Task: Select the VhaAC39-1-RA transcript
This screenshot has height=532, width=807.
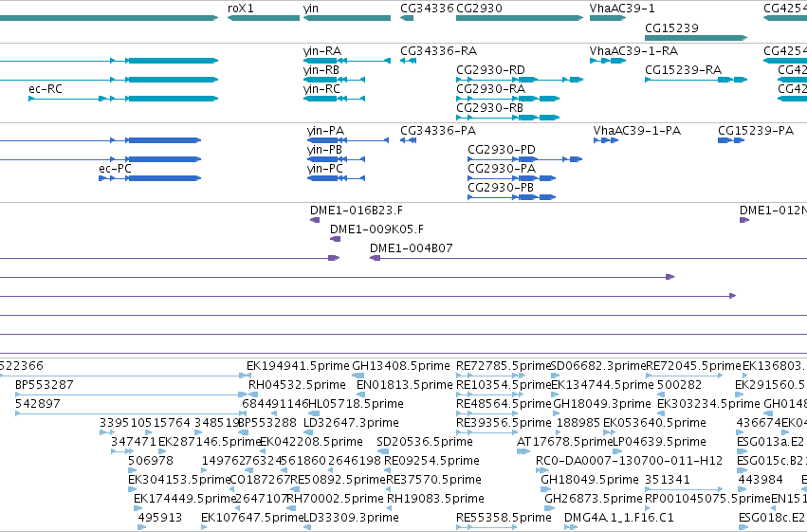Action: pos(608,61)
